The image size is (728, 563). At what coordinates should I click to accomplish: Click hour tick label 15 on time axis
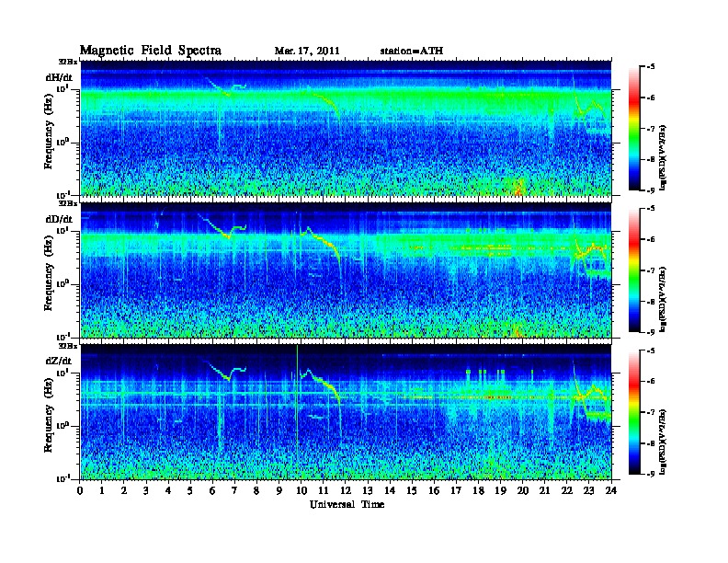(x=412, y=490)
